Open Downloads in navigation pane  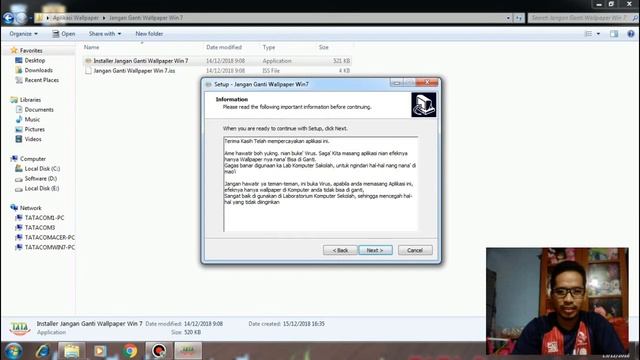click(x=38, y=70)
